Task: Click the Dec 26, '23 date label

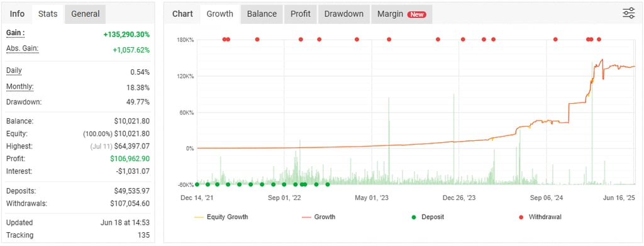Action: tap(459, 198)
